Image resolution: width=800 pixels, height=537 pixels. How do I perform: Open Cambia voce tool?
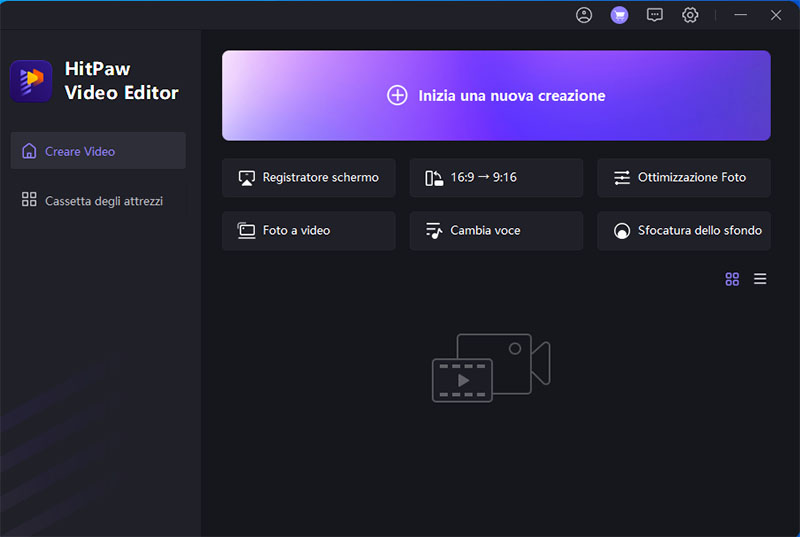[x=496, y=231]
